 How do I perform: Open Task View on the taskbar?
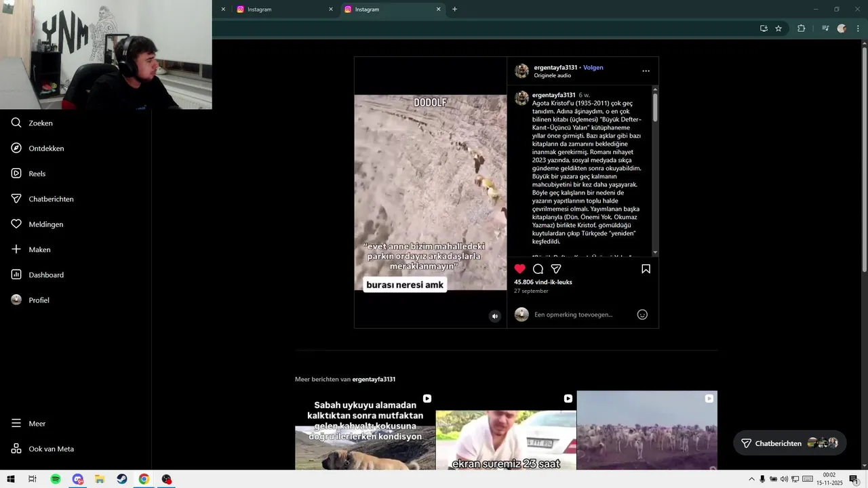click(32, 479)
